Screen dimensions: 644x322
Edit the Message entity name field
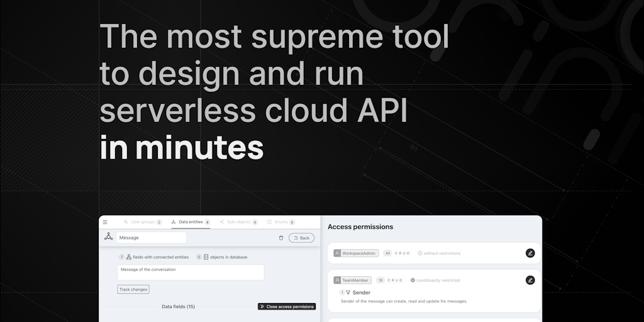(151, 237)
